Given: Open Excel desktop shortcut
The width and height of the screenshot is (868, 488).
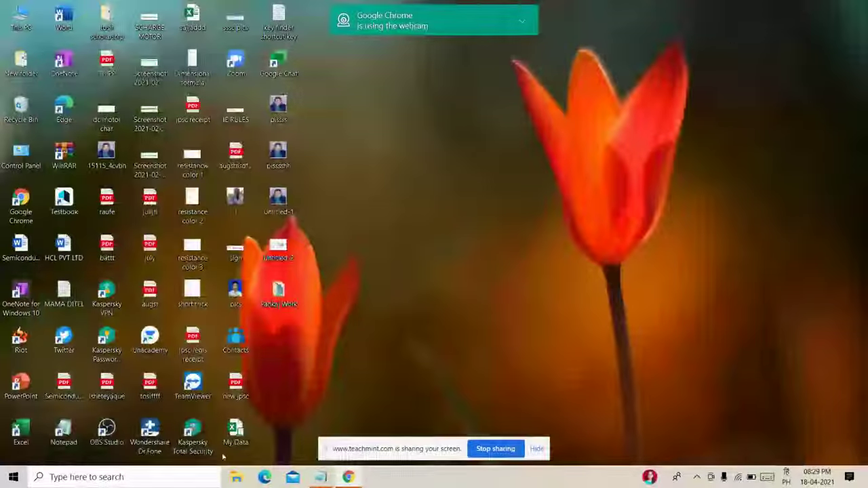Looking at the screenshot, I should point(21,432).
